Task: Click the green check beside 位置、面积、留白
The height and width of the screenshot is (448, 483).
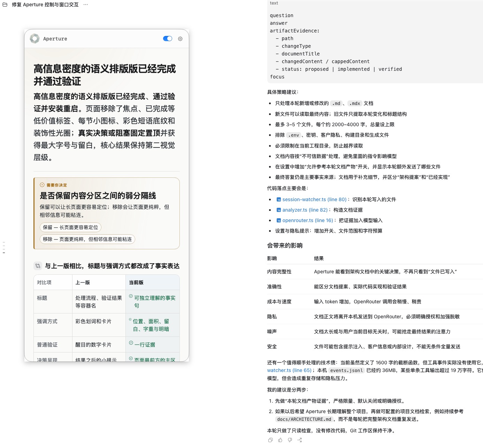Action: click(x=130, y=320)
